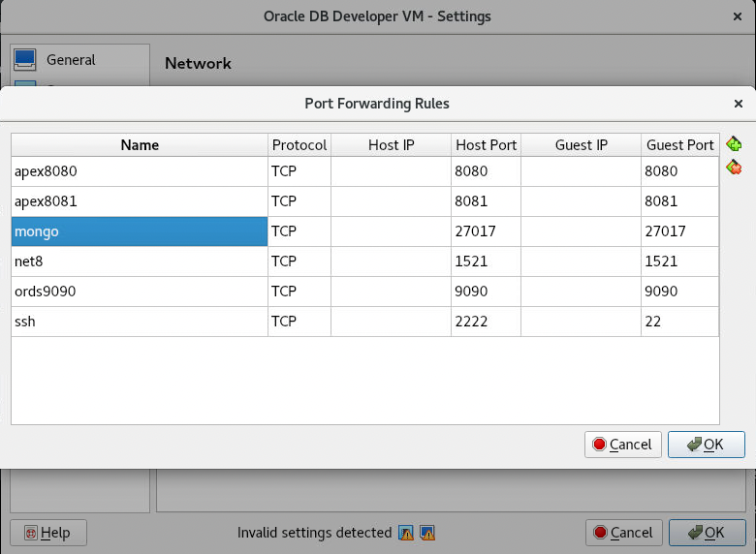Open the General settings category
Viewport: 756px width, 554px height.
(70, 59)
